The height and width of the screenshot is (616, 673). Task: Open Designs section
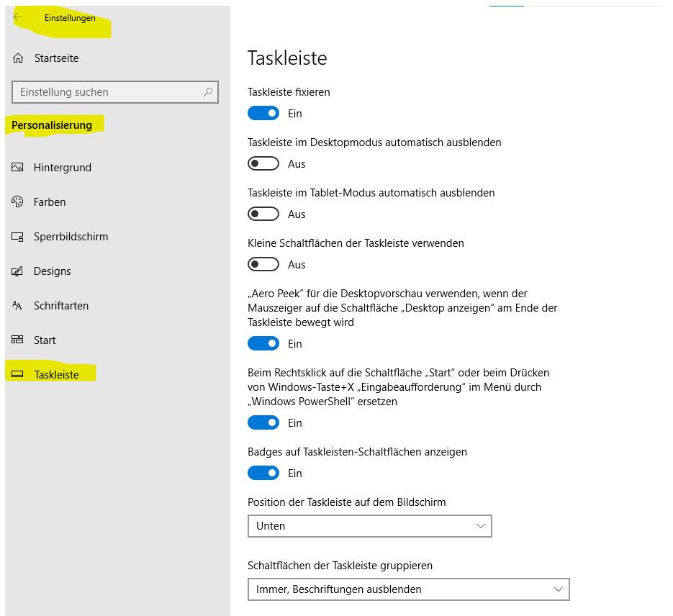[53, 271]
